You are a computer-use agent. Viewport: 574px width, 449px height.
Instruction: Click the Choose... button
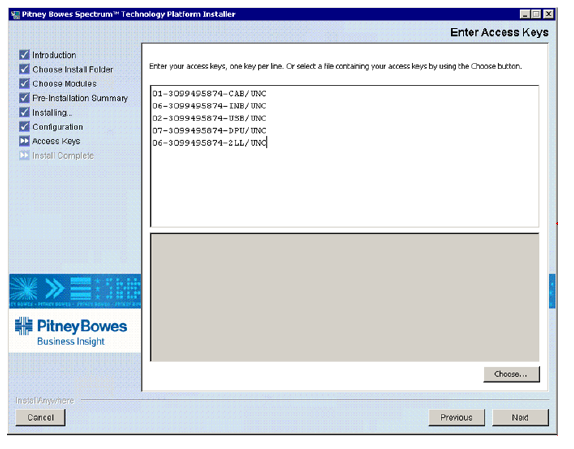pyautogui.click(x=511, y=374)
